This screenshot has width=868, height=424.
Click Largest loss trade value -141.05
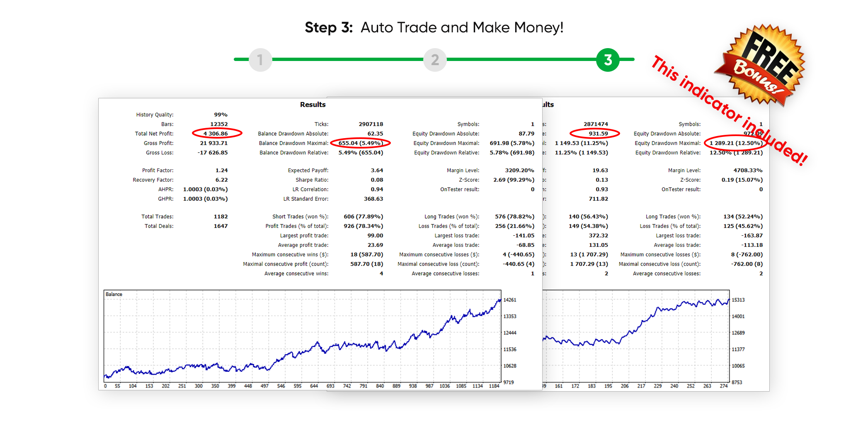pyautogui.click(x=524, y=236)
